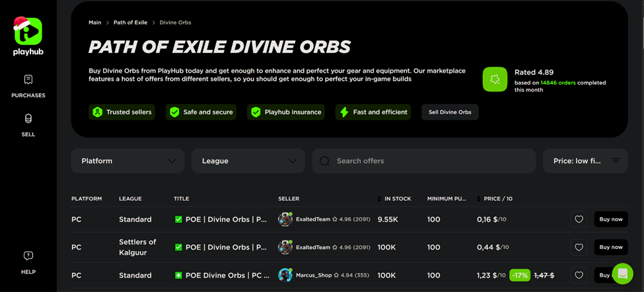Open the Price low first sort dropdown

tap(585, 161)
